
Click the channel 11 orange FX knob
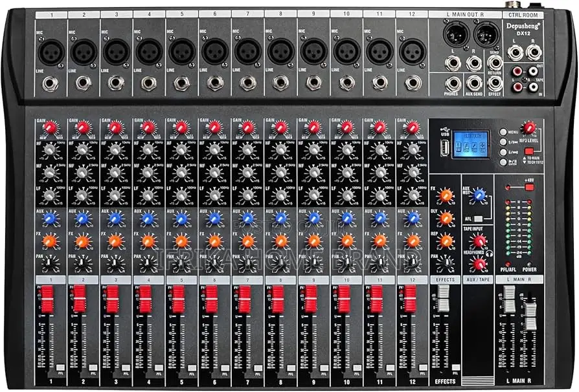(380, 241)
